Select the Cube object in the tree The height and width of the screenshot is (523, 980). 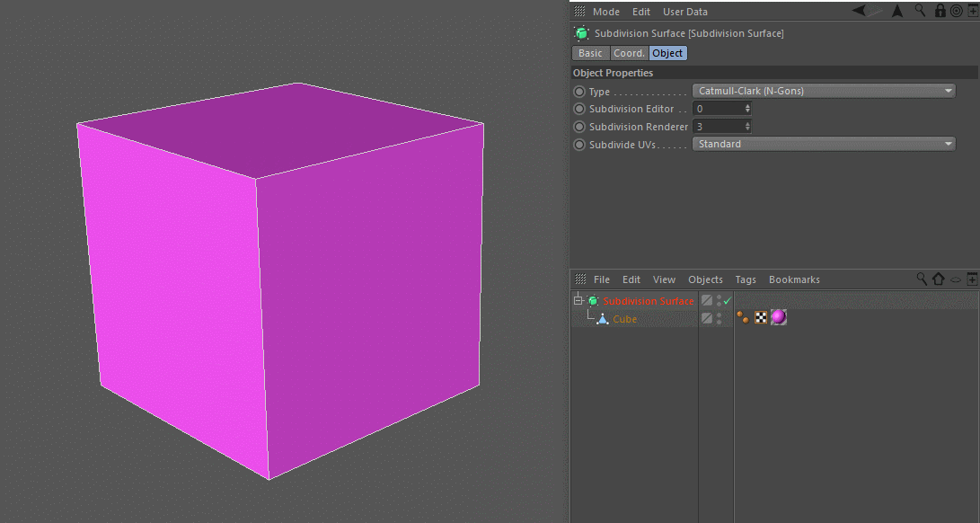point(624,319)
